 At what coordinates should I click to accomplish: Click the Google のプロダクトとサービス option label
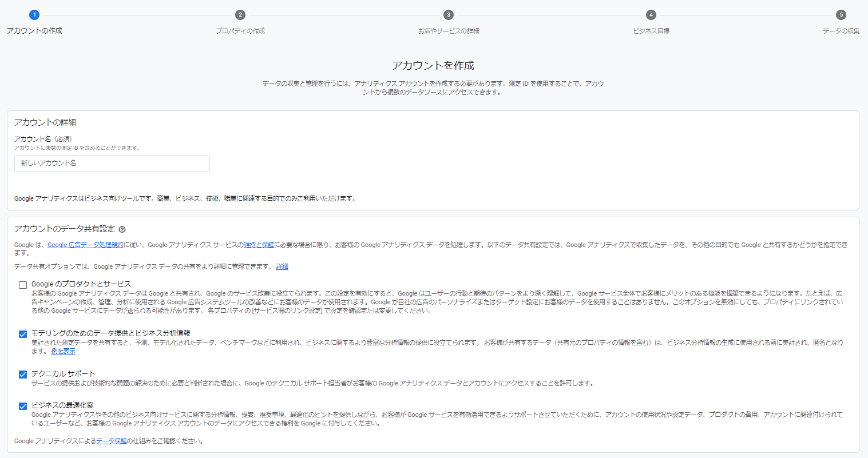coord(81,284)
